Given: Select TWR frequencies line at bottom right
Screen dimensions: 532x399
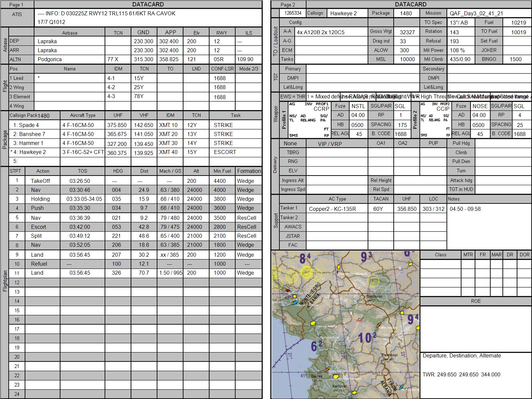Looking at the screenshot, I should click(x=462, y=374).
